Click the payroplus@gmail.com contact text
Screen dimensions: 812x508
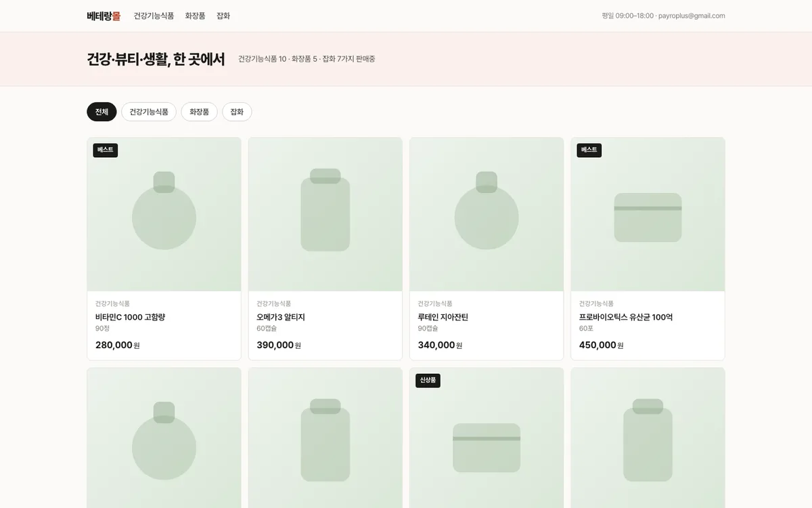click(692, 16)
